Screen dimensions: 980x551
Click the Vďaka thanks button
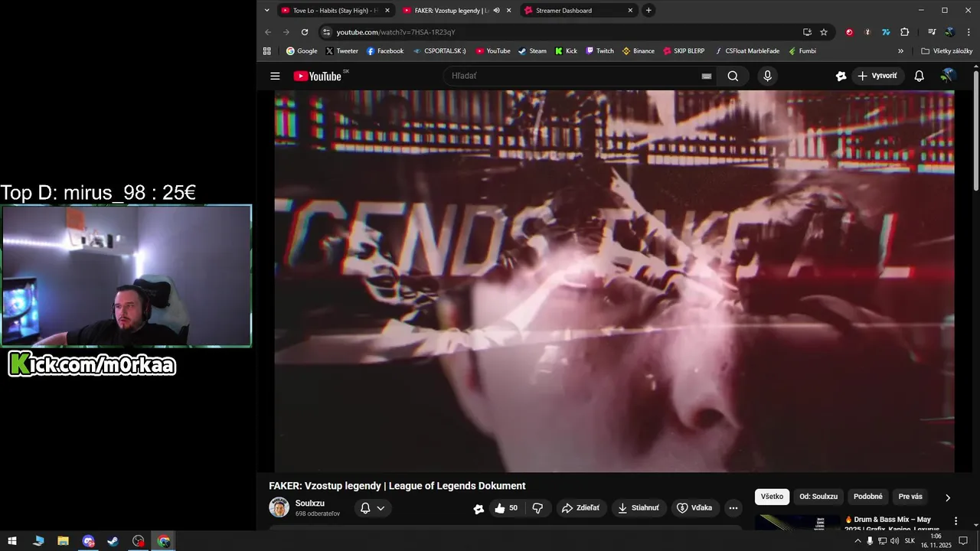(x=695, y=508)
